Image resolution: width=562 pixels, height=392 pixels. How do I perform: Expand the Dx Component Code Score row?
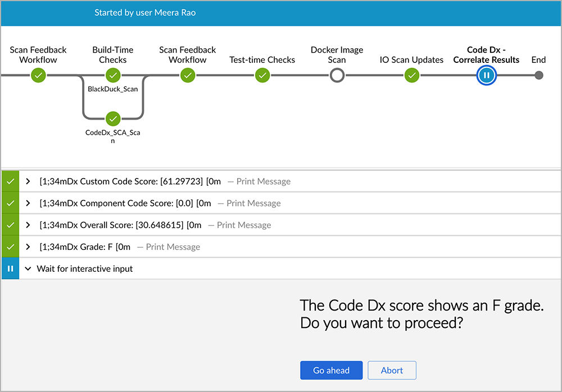[27, 203]
